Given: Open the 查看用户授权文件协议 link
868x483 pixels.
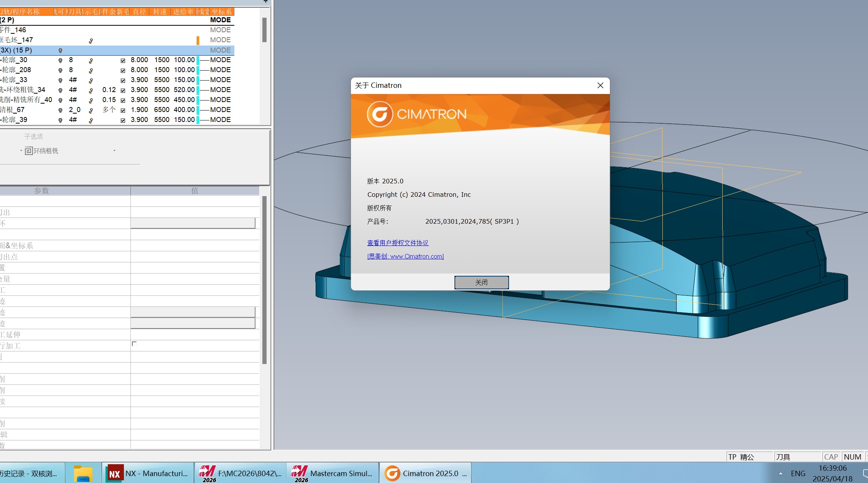Looking at the screenshot, I should [398, 243].
